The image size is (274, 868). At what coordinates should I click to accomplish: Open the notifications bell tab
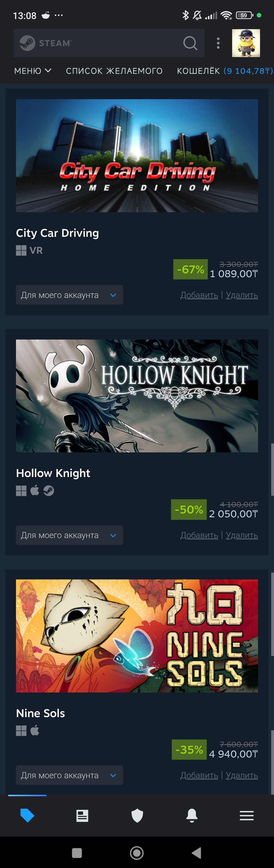pos(192,816)
